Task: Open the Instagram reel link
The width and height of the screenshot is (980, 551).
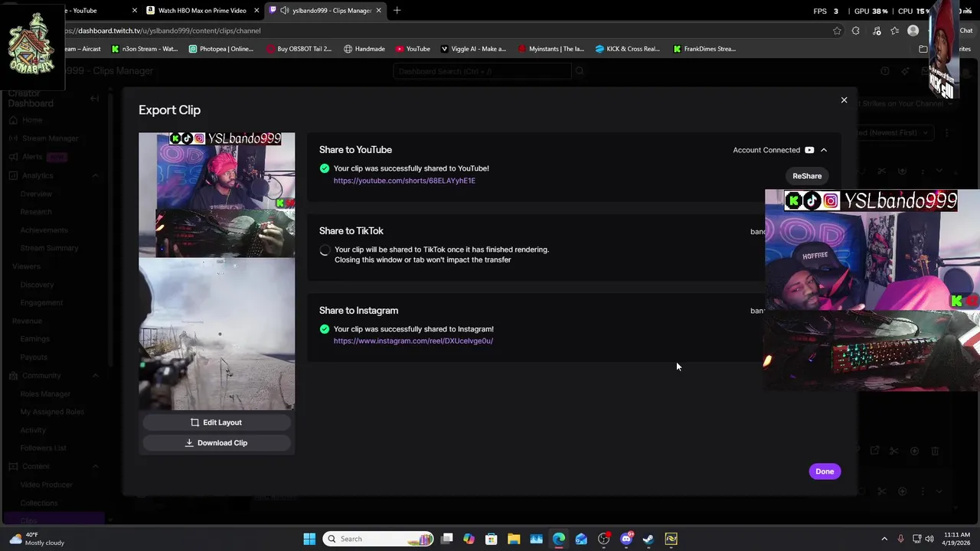Action: click(413, 341)
